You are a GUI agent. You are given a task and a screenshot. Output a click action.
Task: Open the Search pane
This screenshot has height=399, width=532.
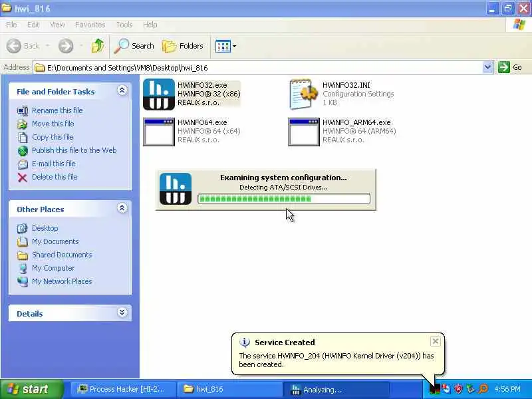click(x=134, y=46)
